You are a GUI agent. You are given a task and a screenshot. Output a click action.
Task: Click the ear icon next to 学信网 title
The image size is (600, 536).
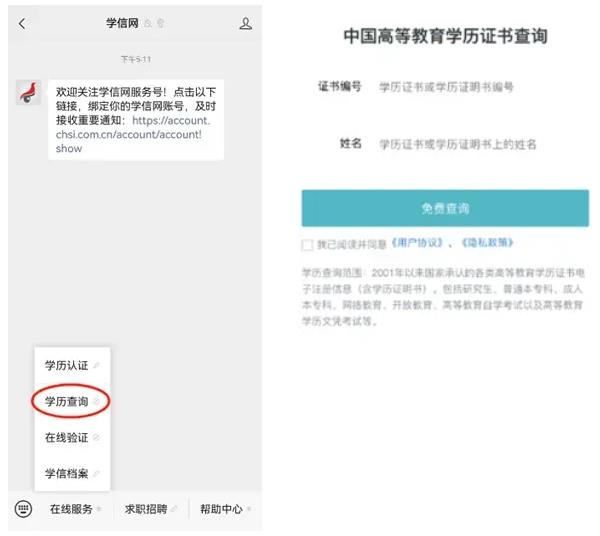coord(161,24)
